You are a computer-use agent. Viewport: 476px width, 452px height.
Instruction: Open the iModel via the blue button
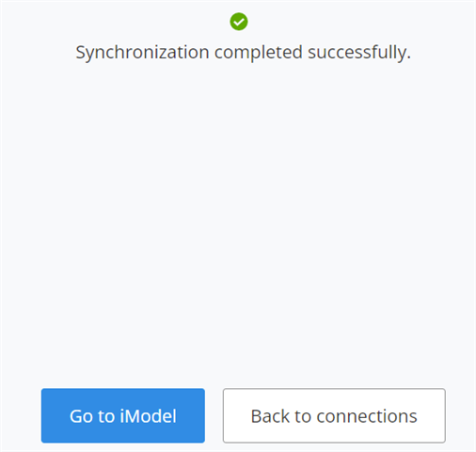[123, 415]
